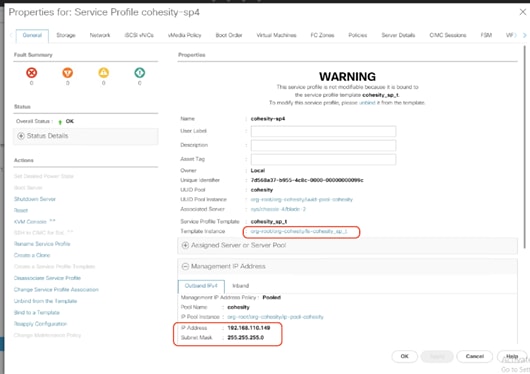Click Rename Service Profile

click(42, 244)
